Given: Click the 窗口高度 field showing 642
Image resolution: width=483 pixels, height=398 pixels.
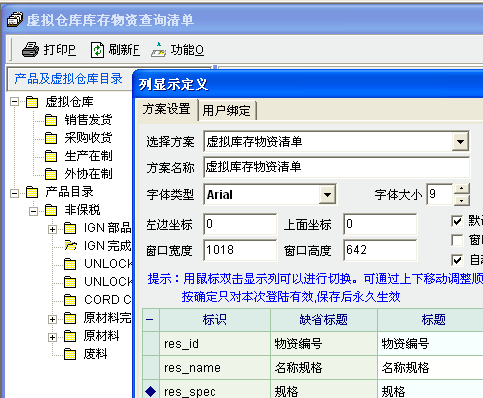Looking at the screenshot, I should (x=380, y=250).
